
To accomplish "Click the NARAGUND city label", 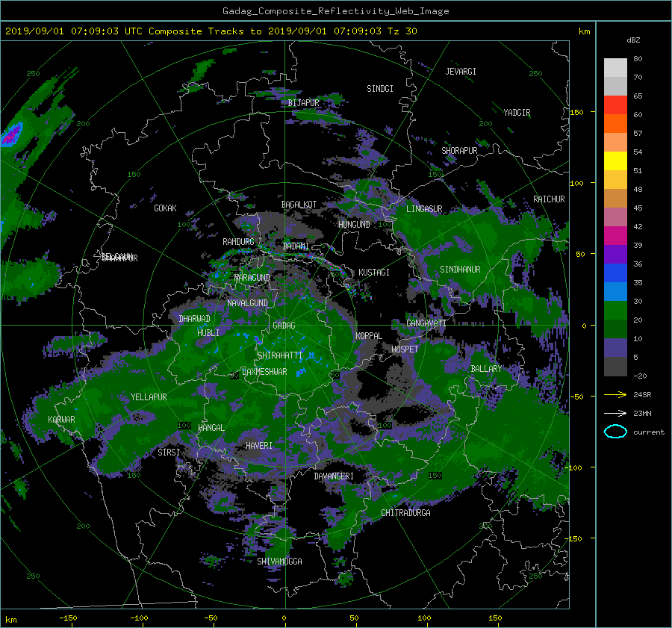I will point(252,278).
